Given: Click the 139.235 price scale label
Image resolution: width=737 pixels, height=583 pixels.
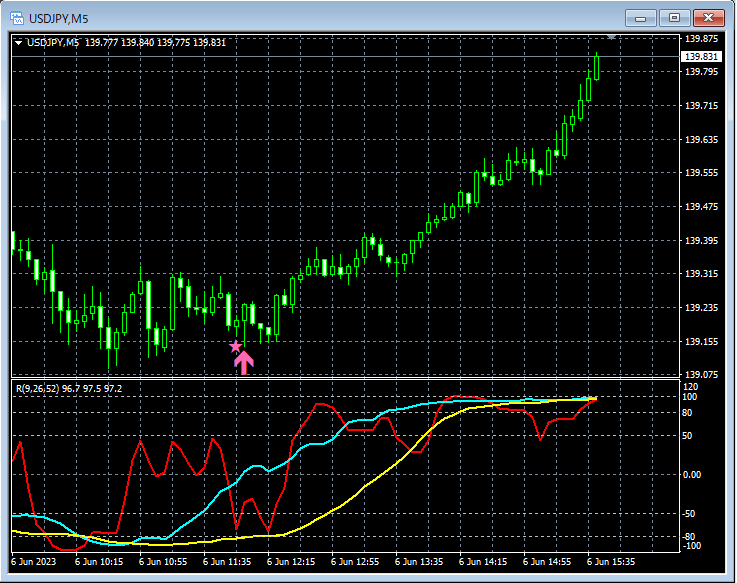Looking at the screenshot, I should pyautogui.click(x=701, y=307).
